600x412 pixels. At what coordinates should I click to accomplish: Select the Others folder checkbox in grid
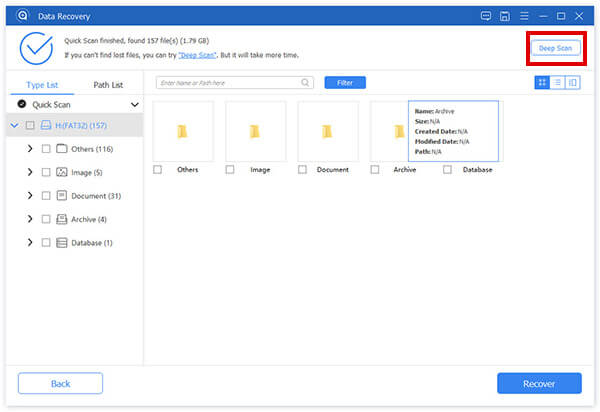[x=157, y=169]
